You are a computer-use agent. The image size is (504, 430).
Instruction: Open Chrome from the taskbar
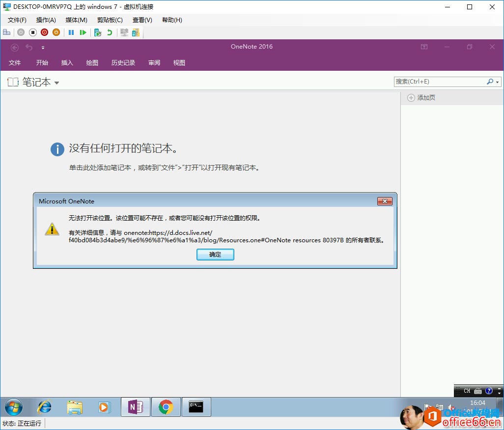(166, 407)
